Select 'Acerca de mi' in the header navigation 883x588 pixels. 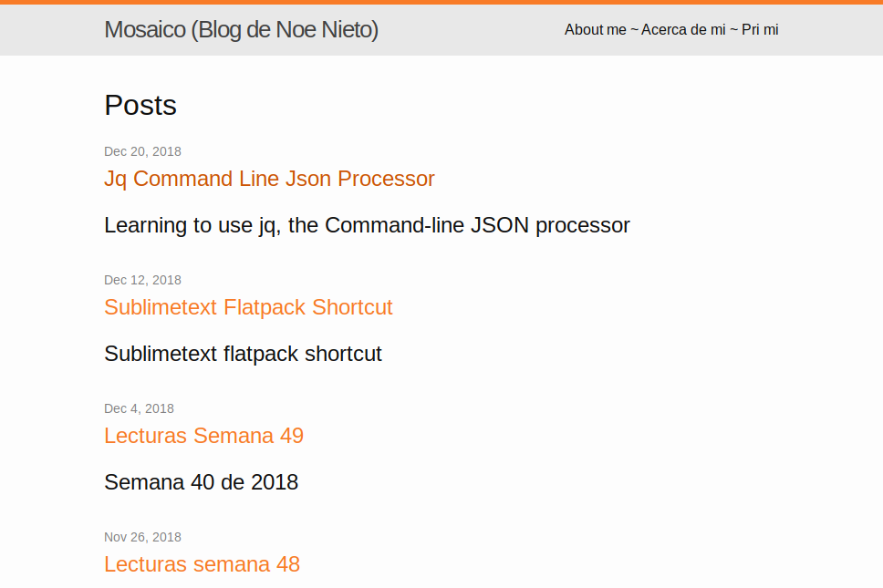(x=683, y=29)
